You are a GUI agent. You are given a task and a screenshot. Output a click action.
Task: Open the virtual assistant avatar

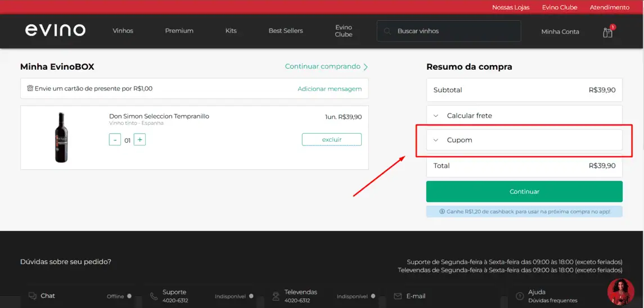point(620,292)
